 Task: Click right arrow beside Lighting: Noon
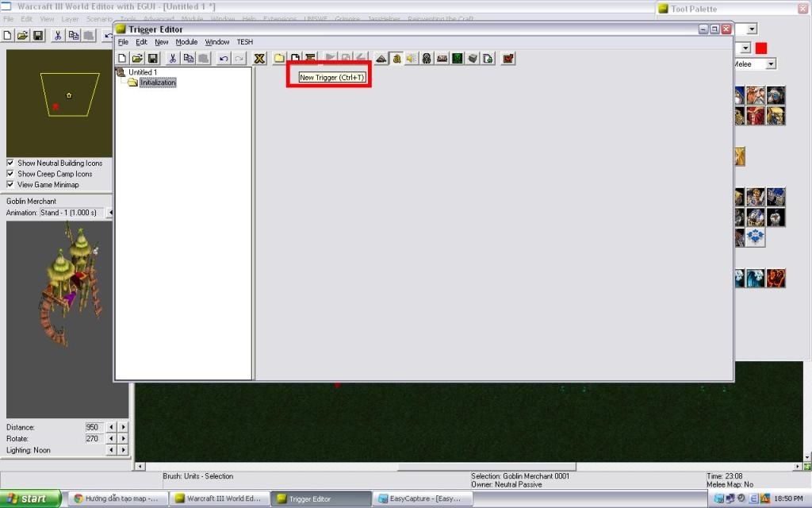point(123,450)
